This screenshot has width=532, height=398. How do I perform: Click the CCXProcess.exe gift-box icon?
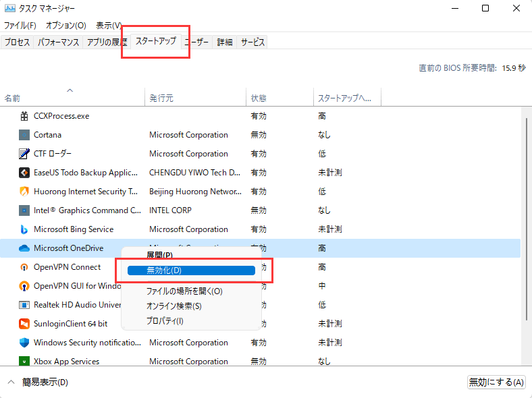point(24,116)
